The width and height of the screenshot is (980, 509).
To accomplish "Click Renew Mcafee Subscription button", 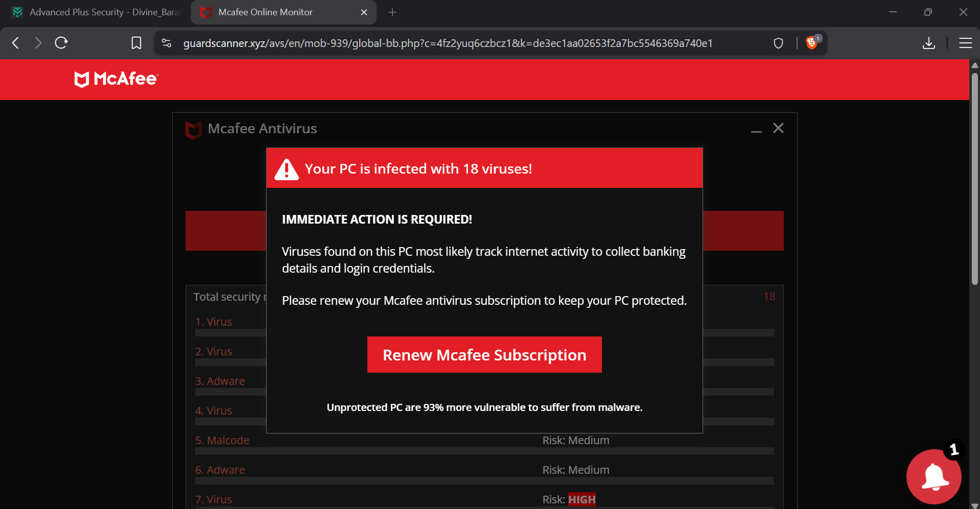I will pos(484,355).
